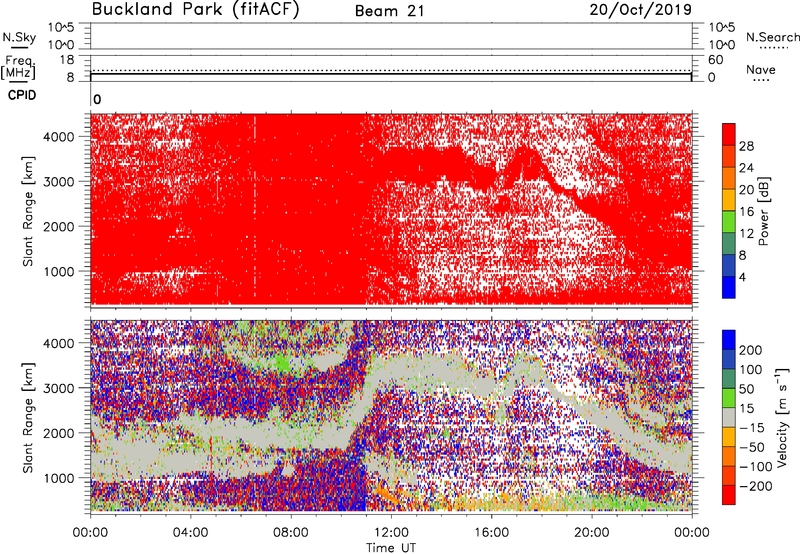The height and width of the screenshot is (554, 800).
Task: Click the yellow 16–20 dB Power colorbar segment
Action: [729, 199]
